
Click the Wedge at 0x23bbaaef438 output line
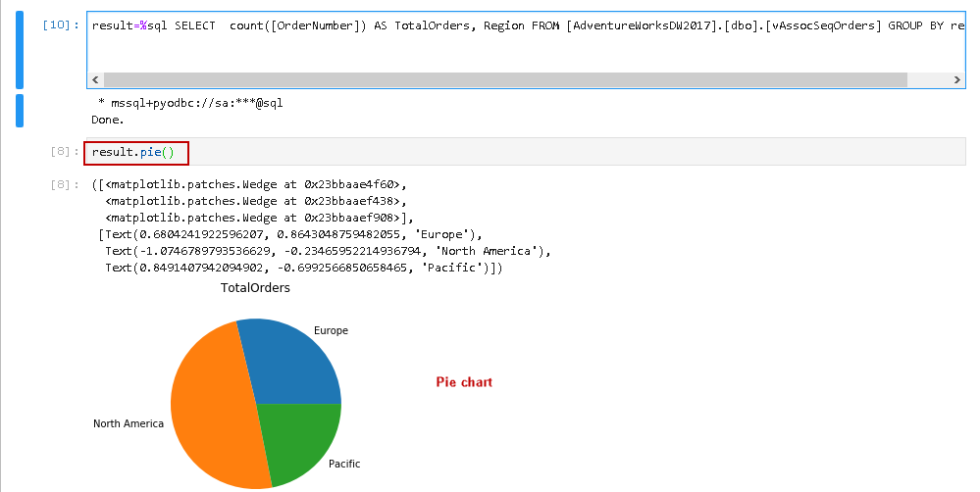pos(256,201)
